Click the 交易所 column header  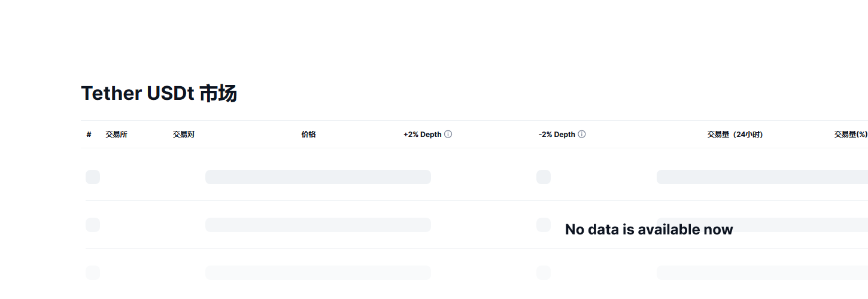pos(116,135)
